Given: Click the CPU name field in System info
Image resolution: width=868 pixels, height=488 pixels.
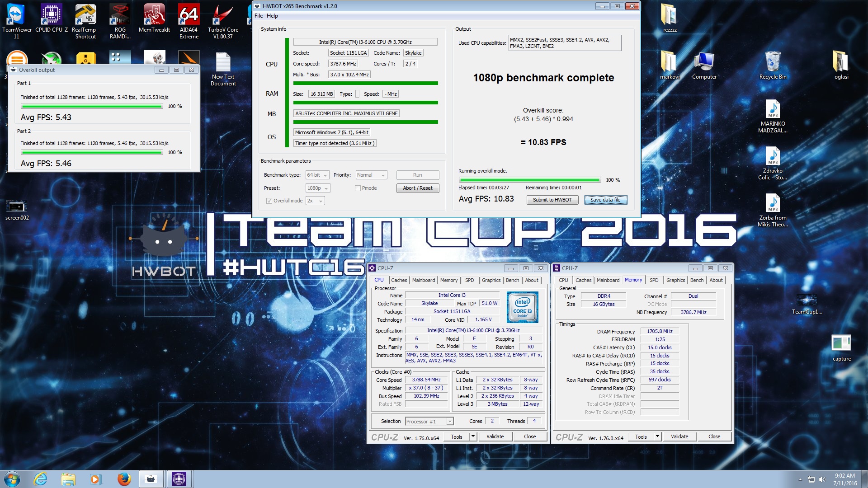Looking at the screenshot, I should tap(365, 42).
